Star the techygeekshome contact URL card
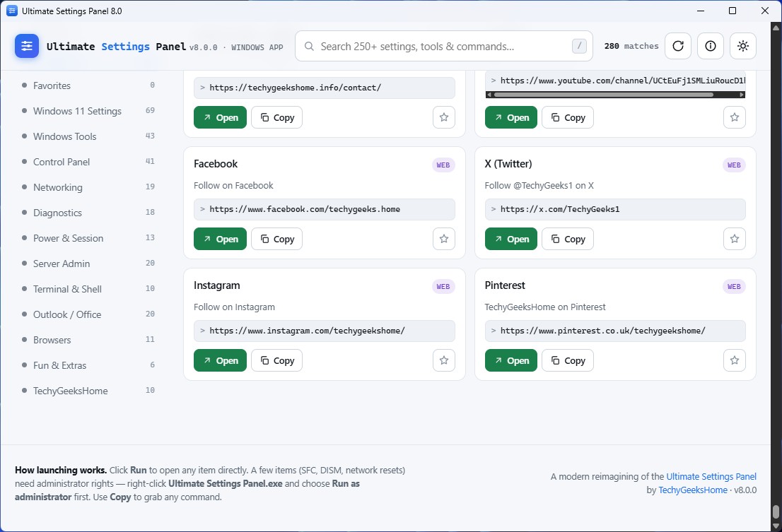This screenshot has width=782, height=532. (x=444, y=117)
